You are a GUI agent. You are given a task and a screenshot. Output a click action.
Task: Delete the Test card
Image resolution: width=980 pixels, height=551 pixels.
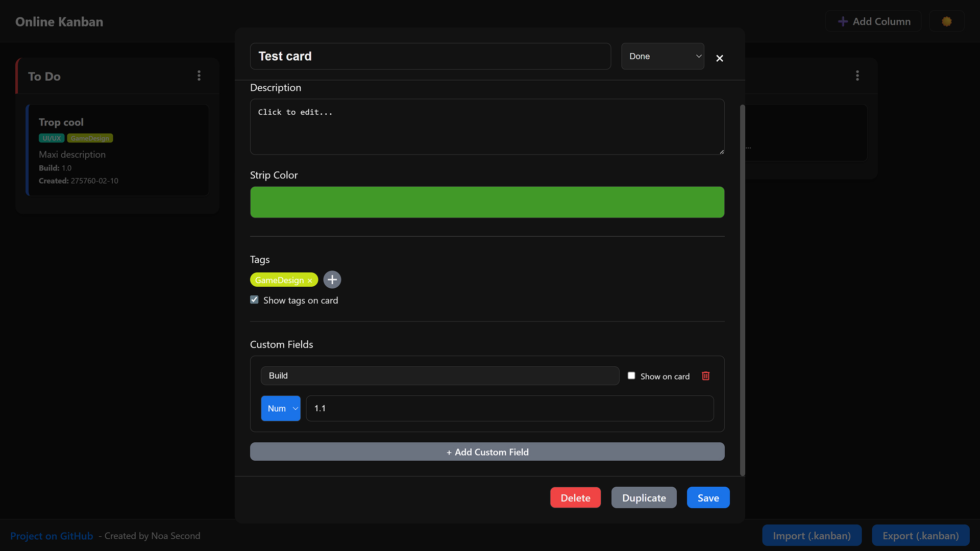575,497
